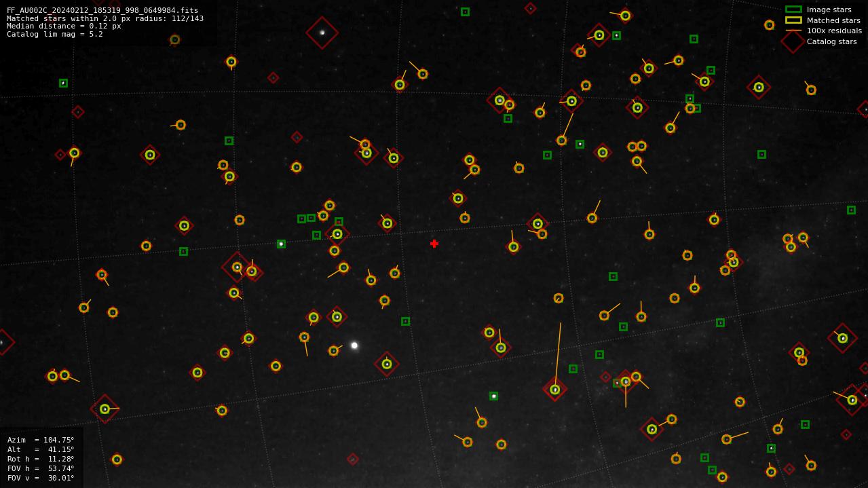Select the FITS file name text
The width and height of the screenshot is (868, 488).
[102, 10]
